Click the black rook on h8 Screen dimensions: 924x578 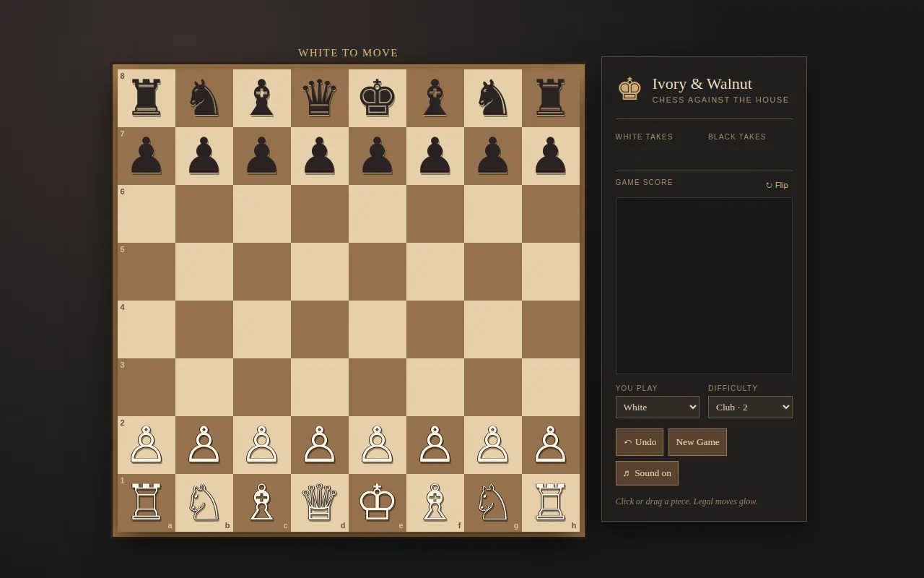(551, 98)
